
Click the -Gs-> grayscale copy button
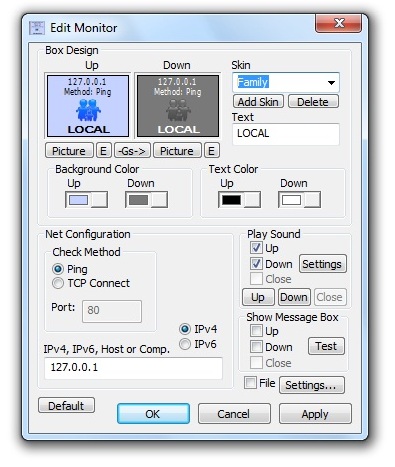[133, 151]
